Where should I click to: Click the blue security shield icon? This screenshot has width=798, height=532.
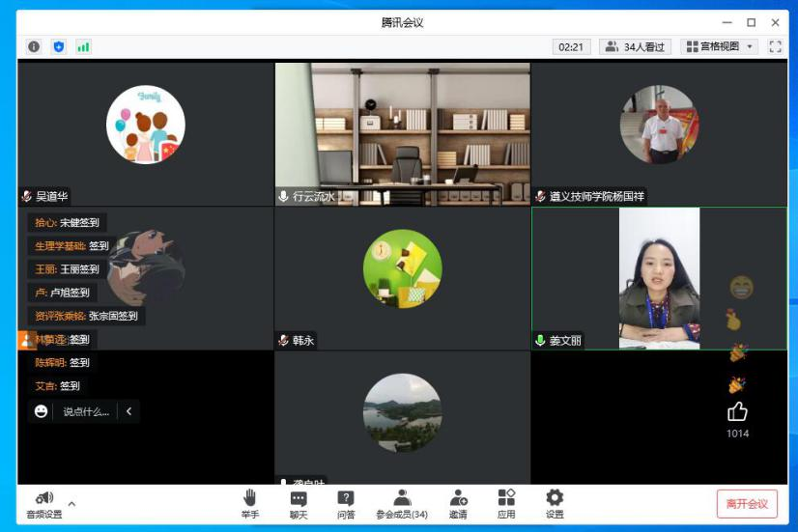pyautogui.click(x=59, y=46)
